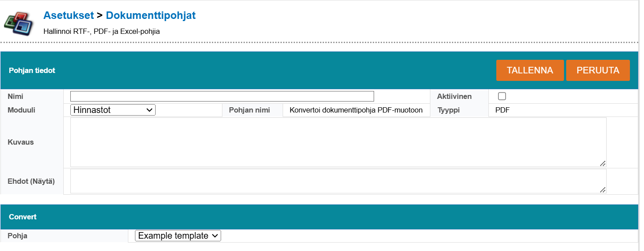Focus the Kuvaus description text area
Screen dimensions: 644x251
[338, 142]
